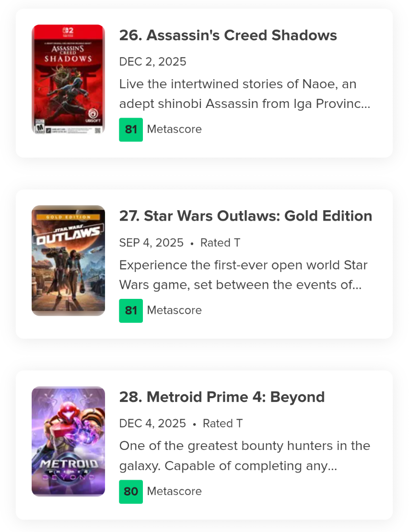Click the Rated T label on Metroid Prime 4
The height and width of the screenshot is (532, 409).
[222, 424]
